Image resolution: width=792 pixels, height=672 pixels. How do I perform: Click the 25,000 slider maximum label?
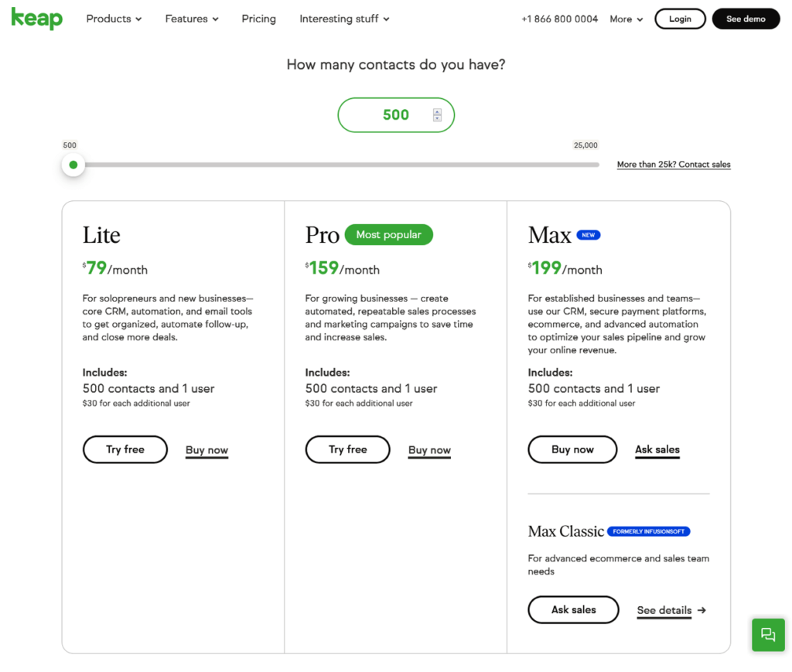(585, 145)
